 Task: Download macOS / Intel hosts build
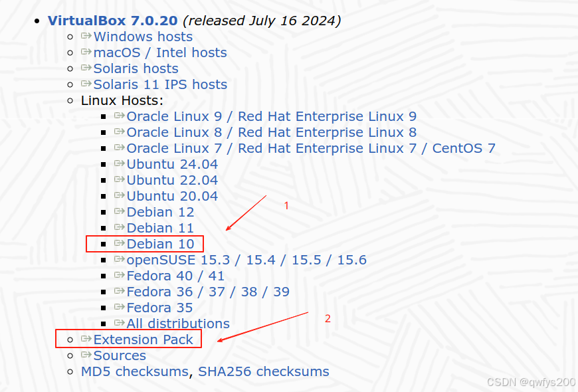(x=159, y=52)
